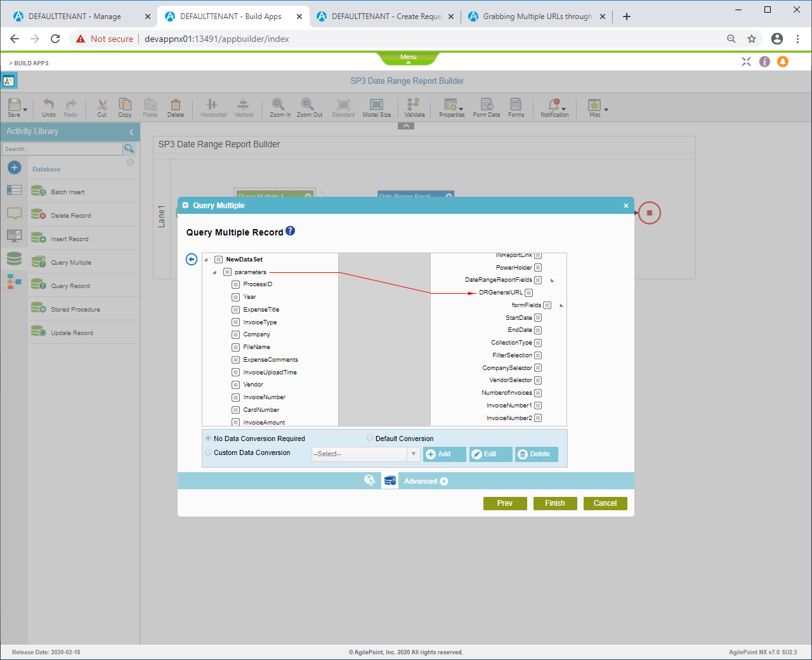The height and width of the screenshot is (660, 812).
Task: Click the help icon beside Query Multiple Record
Action: [290, 231]
